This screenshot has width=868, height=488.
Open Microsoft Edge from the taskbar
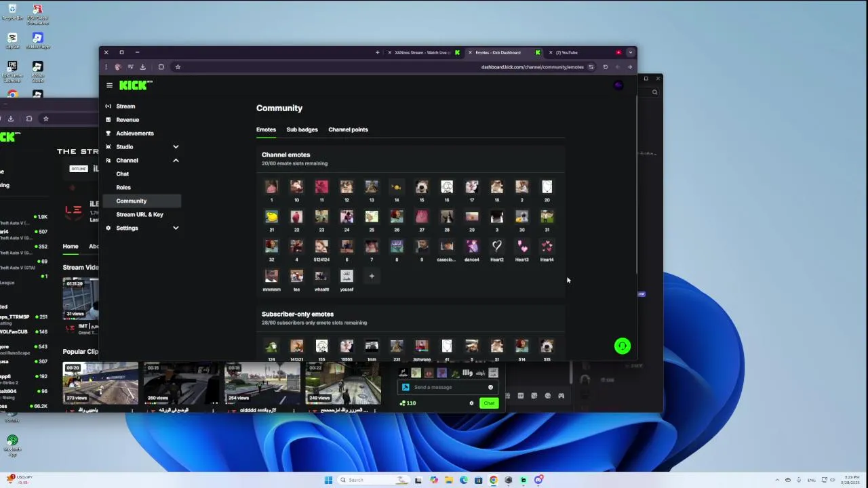coord(464,480)
